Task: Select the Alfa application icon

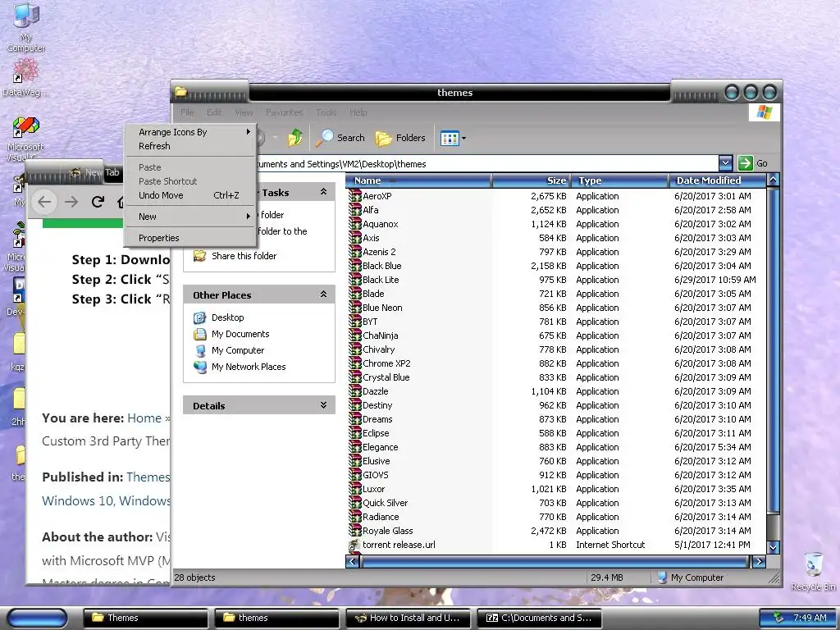Action: click(354, 210)
